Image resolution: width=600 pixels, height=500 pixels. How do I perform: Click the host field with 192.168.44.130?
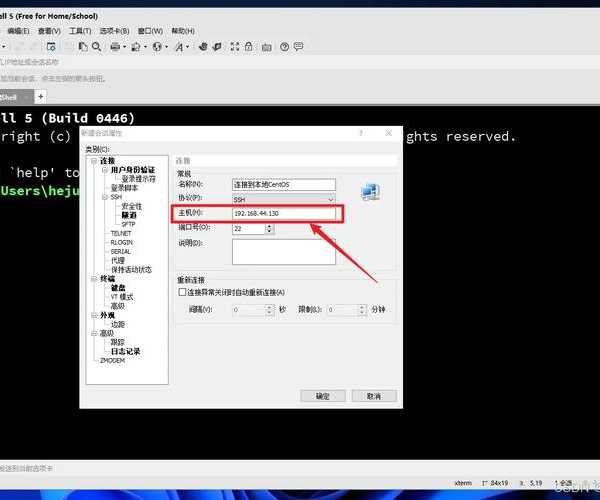pyautogui.click(x=284, y=214)
